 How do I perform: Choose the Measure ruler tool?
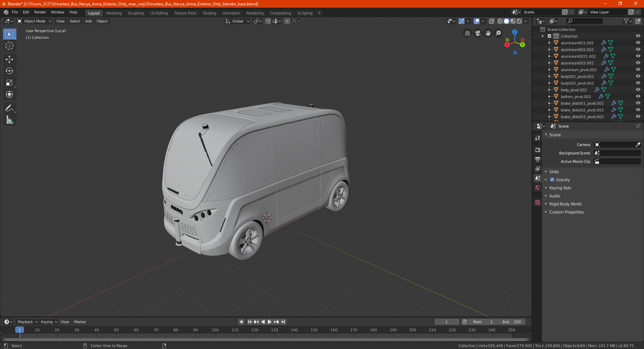(x=9, y=120)
